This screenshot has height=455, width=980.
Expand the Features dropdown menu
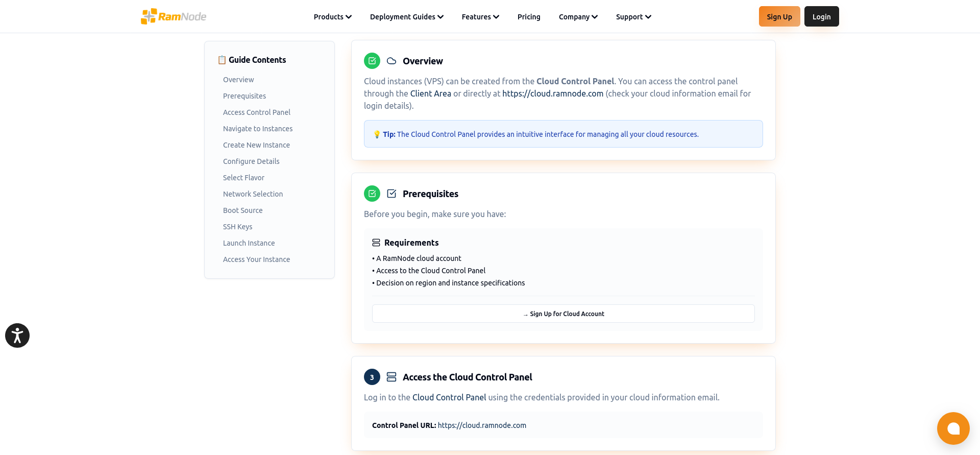pyautogui.click(x=480, y=17)
